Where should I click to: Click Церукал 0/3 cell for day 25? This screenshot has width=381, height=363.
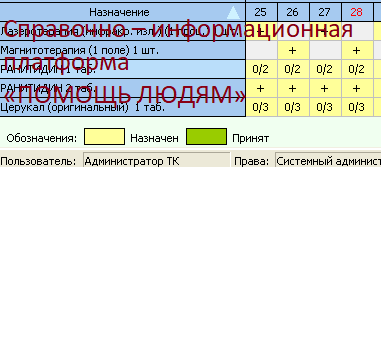pos(260,107)
